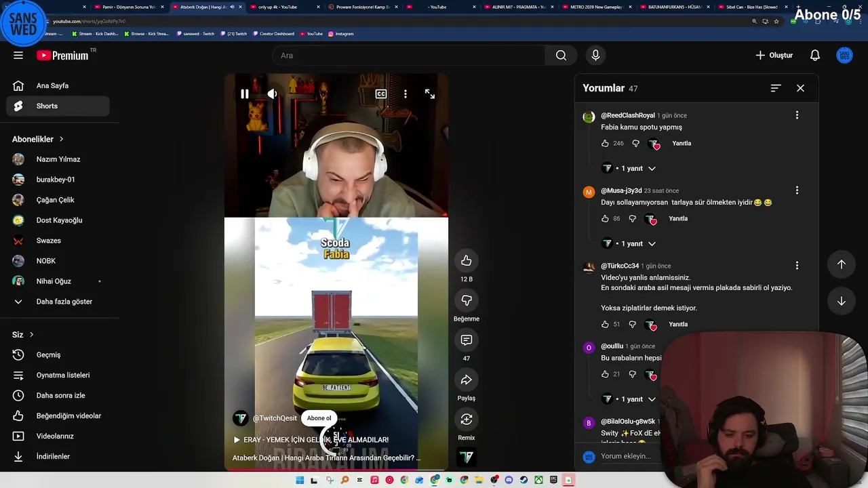Screen dimensions: 868x488
Task: Open the linked ERAY - YEMEK İÇİN video
Action: pyautogui.click(x=311, y=440)
